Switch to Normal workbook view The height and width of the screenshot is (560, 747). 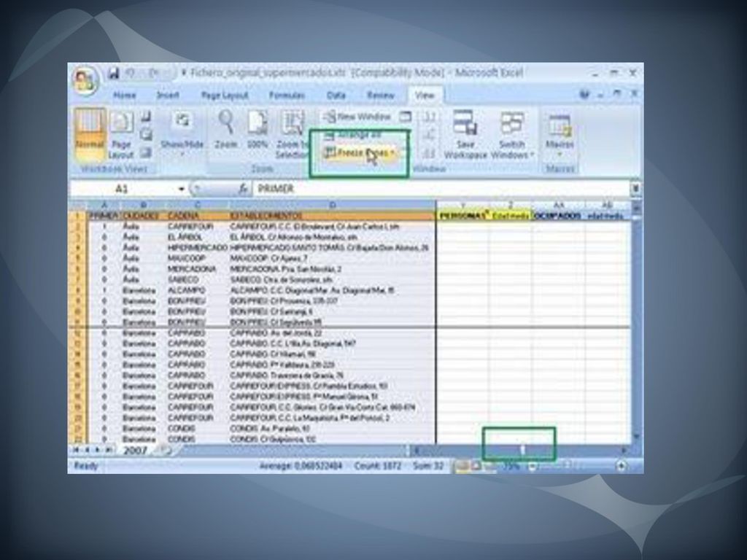pos(90,135)
